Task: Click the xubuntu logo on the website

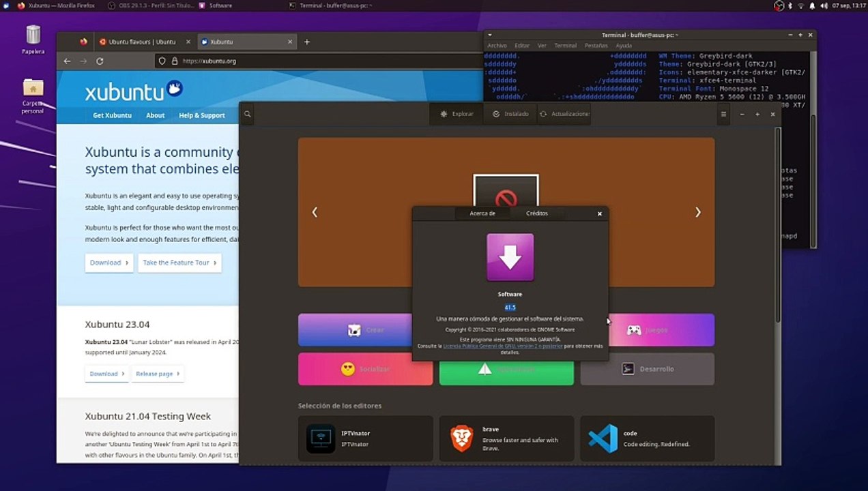Action: click(x=134, y=91)
